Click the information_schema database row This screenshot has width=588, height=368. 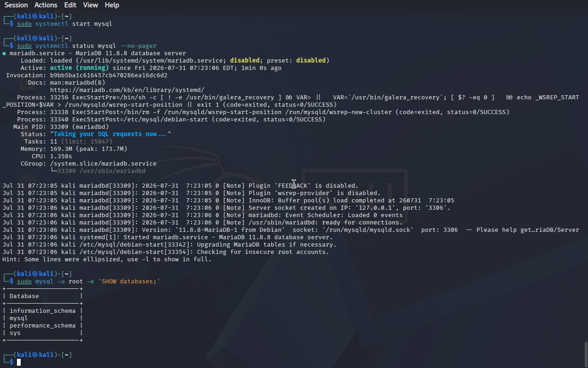(43, 311)
